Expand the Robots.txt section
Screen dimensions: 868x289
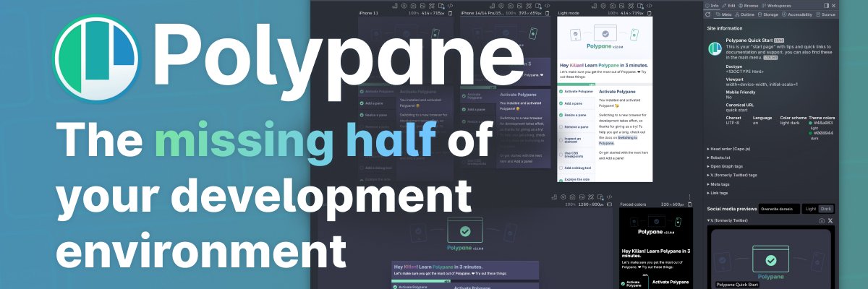coord(723,157)
